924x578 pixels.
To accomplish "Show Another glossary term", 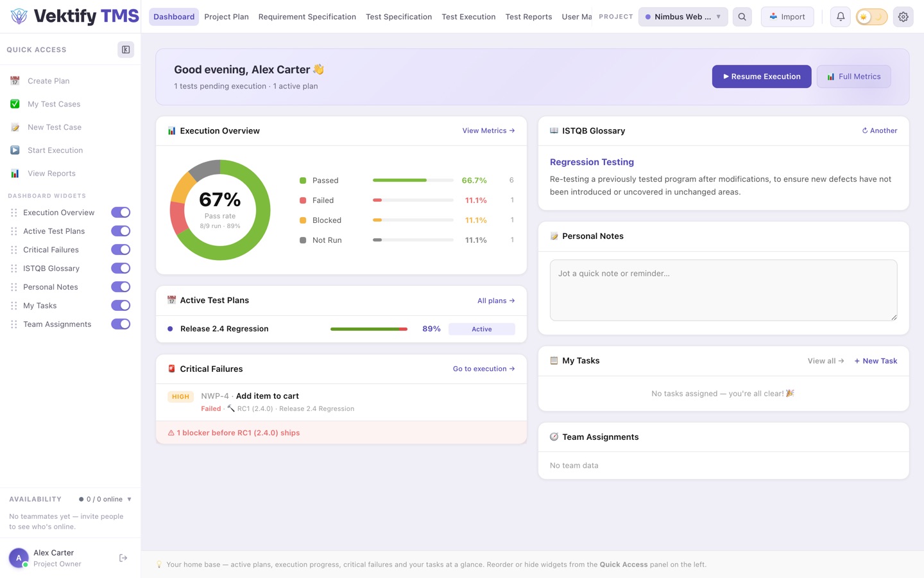I will click(880, 130).
